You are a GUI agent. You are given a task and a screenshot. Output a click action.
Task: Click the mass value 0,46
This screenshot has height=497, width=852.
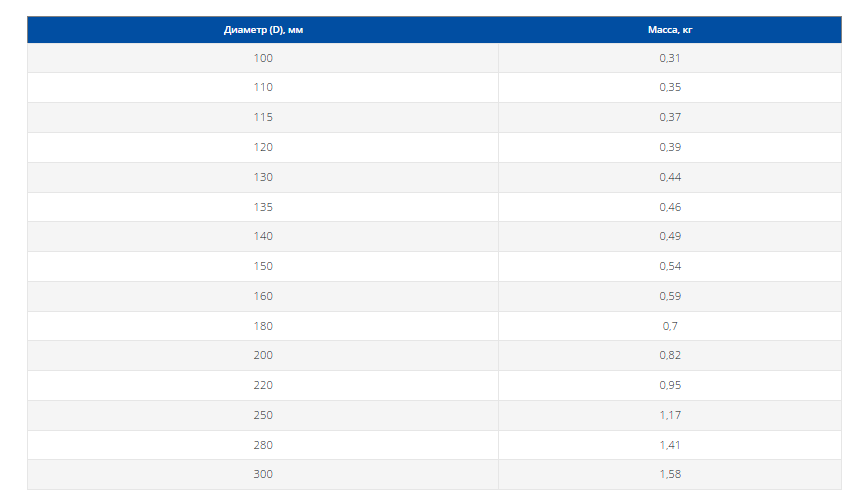(x=670, y=207)
